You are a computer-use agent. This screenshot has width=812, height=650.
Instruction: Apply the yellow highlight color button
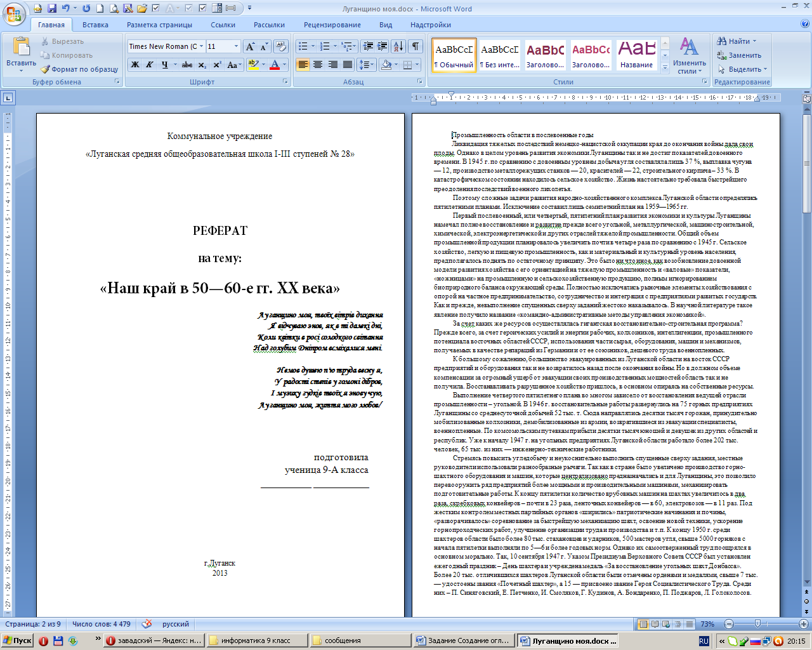pyautogui.click(x=253, y=65)
